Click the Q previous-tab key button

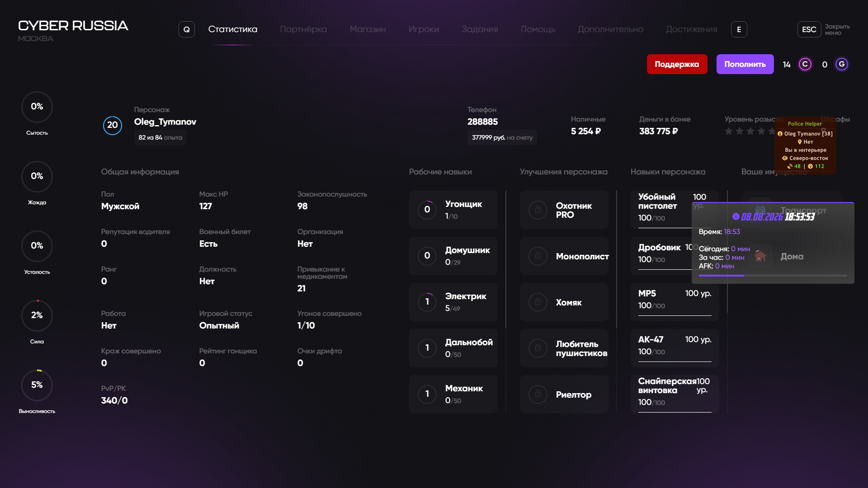[x=187, y=29]
